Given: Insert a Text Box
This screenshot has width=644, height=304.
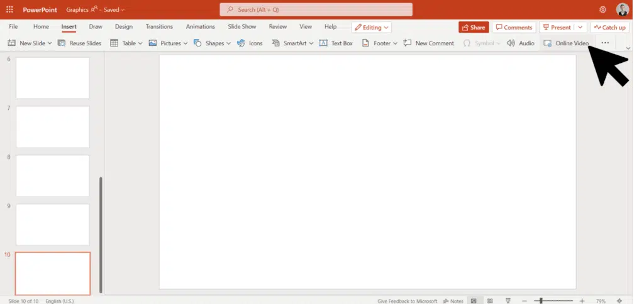Looking at the screenshot, I should coord(336,43).
